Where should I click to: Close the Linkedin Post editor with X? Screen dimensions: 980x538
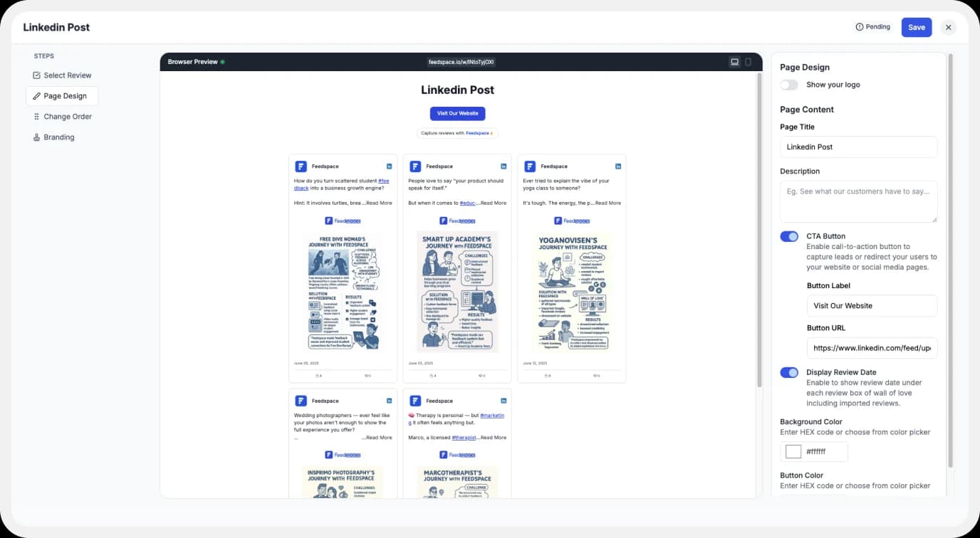pyautogui.click(x=948, y=27)
